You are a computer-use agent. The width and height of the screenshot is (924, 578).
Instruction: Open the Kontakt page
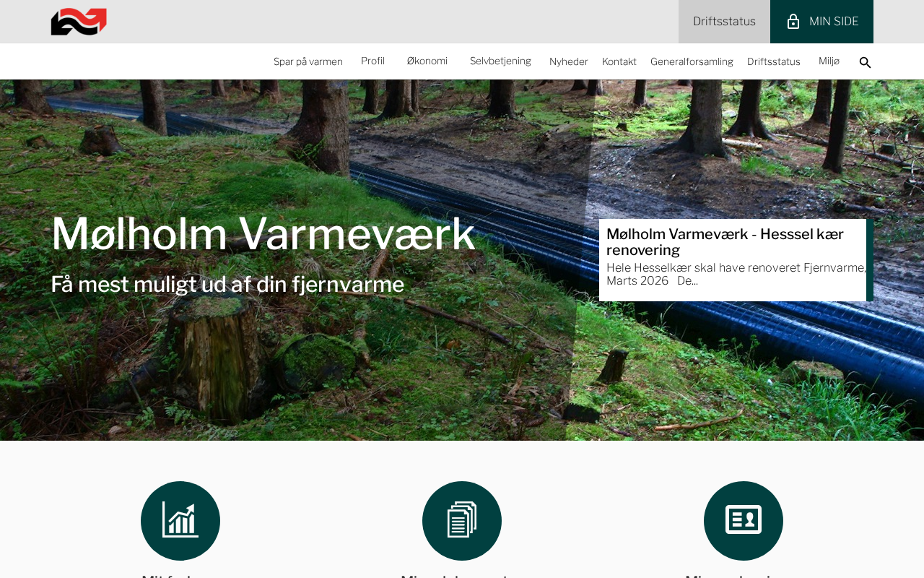coord(619,61)
